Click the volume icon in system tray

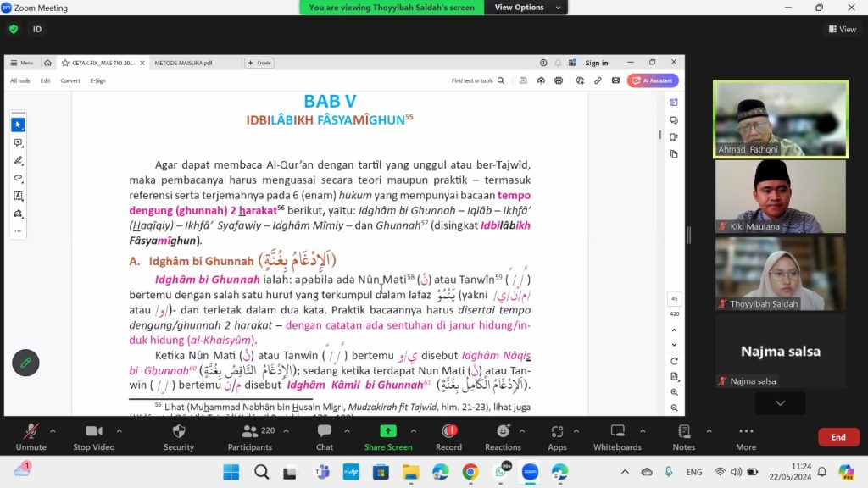tap(737, 472)
